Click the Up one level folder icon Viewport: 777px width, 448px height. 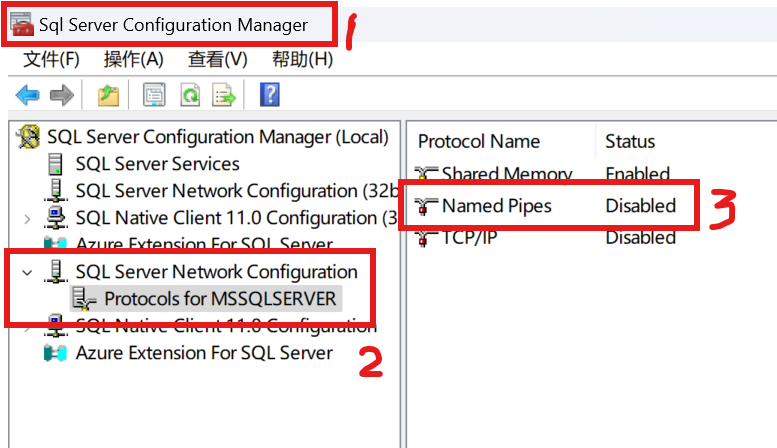click(x=108, y=95)
